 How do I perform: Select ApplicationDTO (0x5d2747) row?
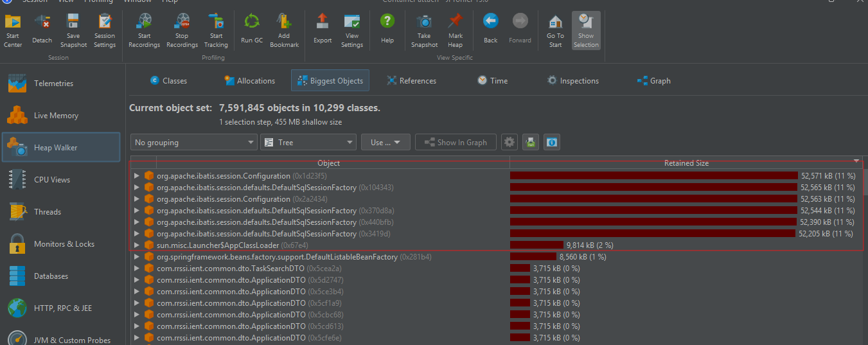(x=497, y=280)
